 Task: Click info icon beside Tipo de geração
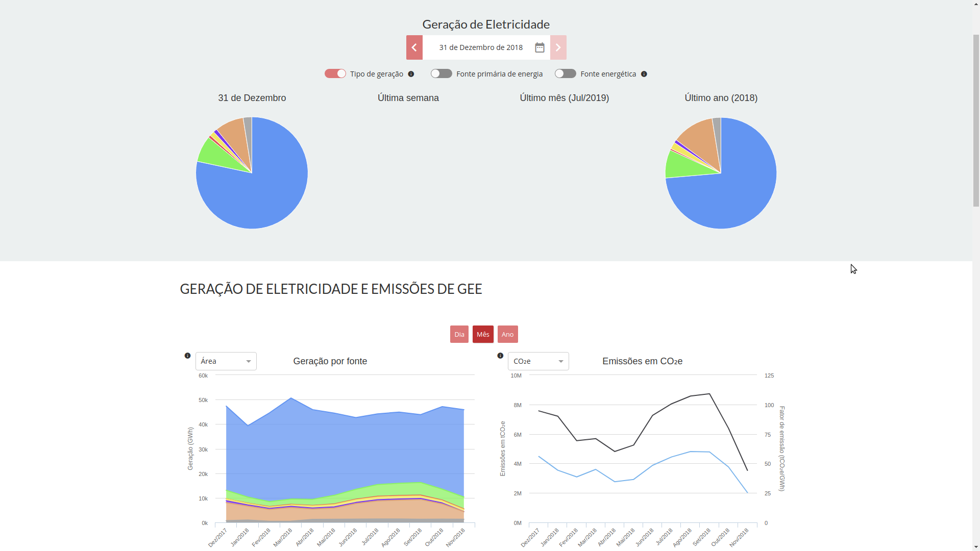pyautogui.click(x=411, y=74)
